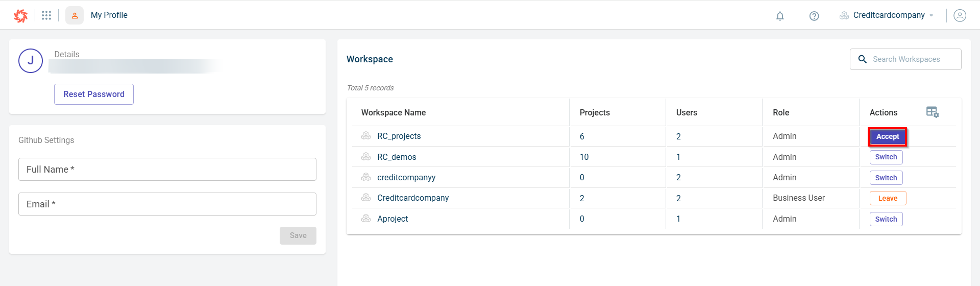
Task: Click the My Profile user icon
Action: [x=75, y=15]
